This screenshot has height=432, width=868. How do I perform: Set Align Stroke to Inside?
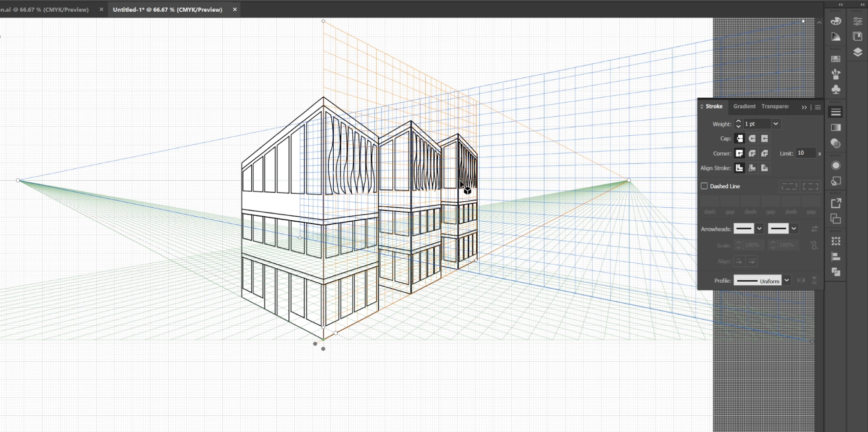point(752,168)
